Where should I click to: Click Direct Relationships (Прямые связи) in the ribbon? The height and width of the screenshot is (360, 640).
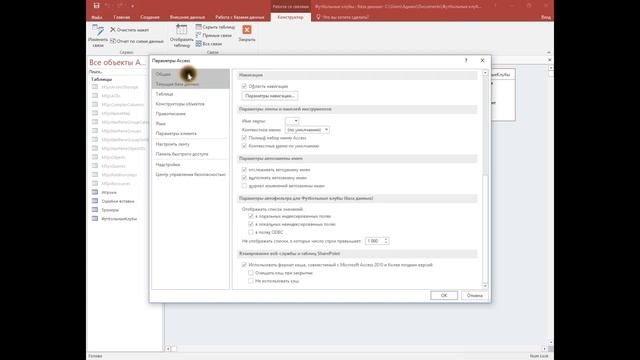pos(213,36)
